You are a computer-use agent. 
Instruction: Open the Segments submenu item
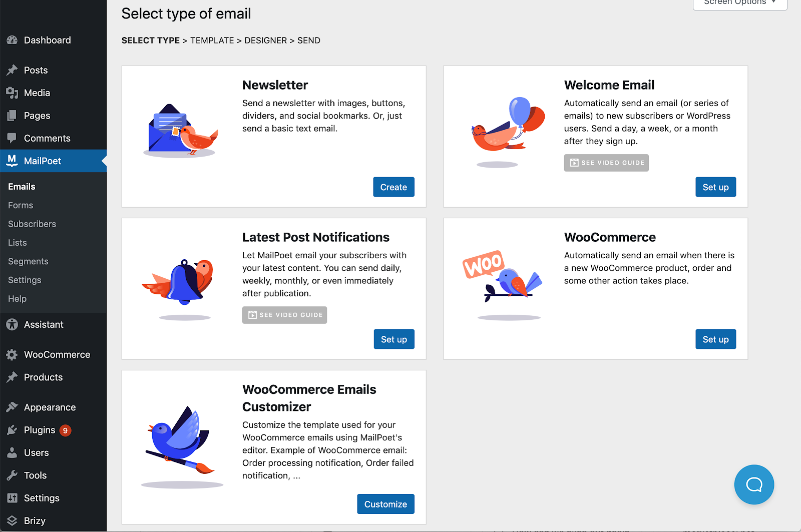28,261
